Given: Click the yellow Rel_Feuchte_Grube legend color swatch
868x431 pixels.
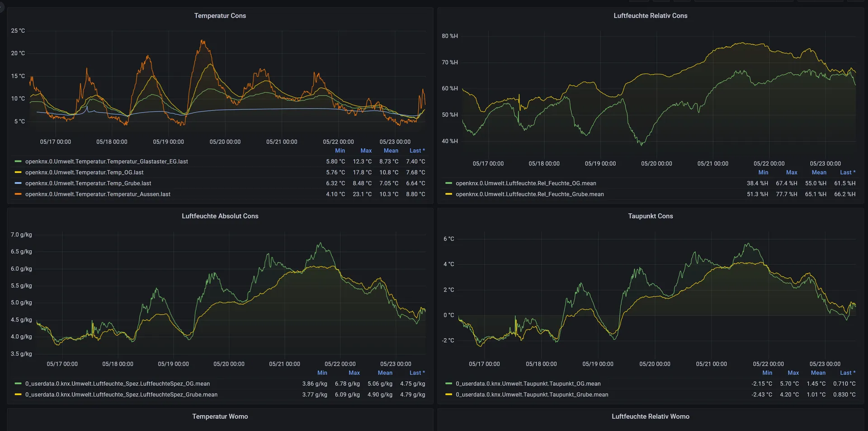Looking at the screenshot, I should tap(448, 194).
